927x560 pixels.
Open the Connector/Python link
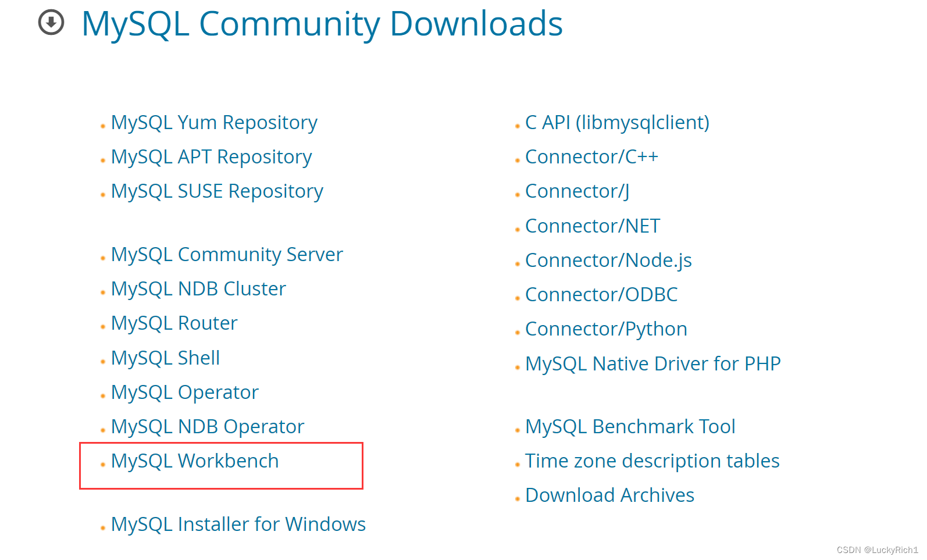[x=606, y=329]
